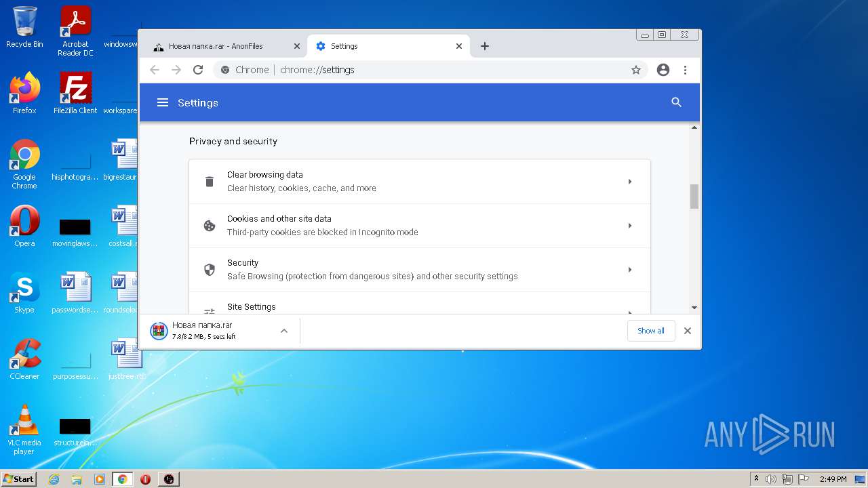
Task: Click the scrollbar down arrow
Action: (x=694, y=308)
